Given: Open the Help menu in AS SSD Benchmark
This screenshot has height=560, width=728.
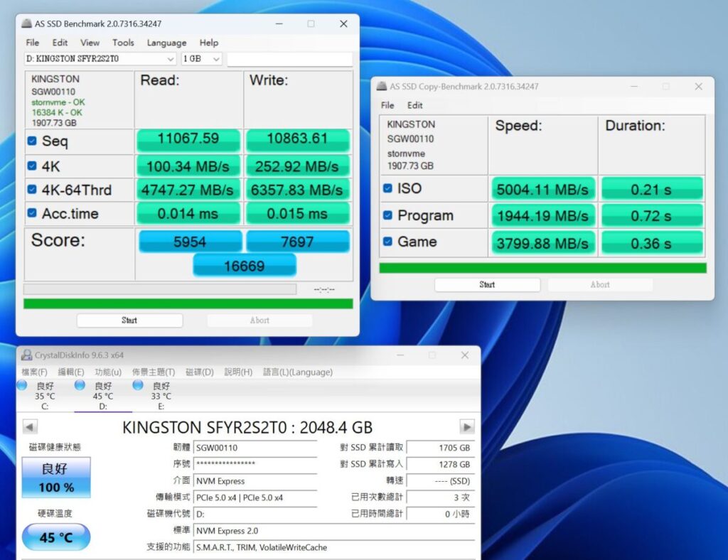Looking at the screenshot, I should coord(209,43).
